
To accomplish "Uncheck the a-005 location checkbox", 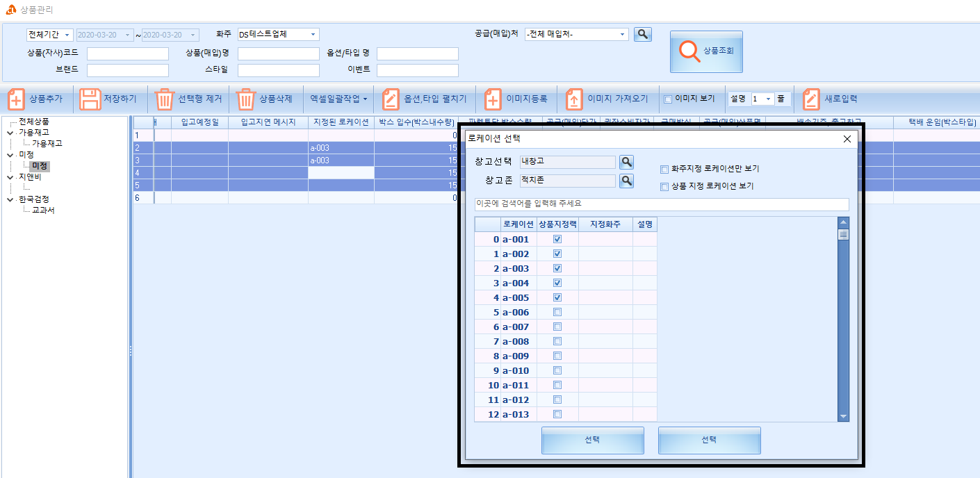I will [x=557, y=297].
